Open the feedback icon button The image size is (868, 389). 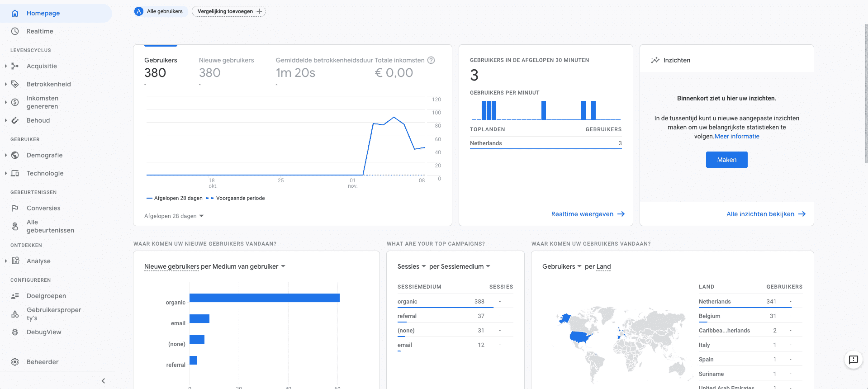(x=853, y=360)
